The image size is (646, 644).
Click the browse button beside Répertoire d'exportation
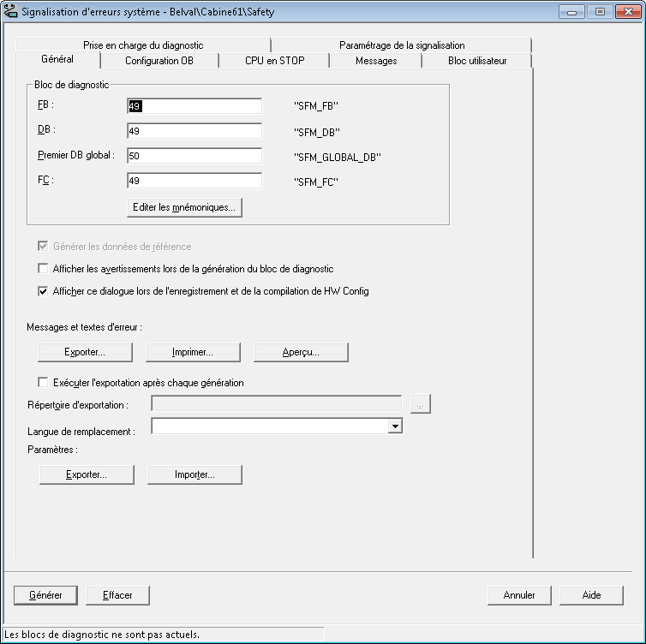pos(420,404)
